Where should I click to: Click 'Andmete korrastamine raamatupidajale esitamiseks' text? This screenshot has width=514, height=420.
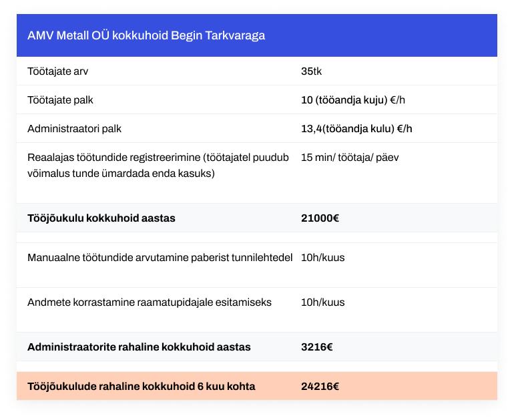point(150,302)
